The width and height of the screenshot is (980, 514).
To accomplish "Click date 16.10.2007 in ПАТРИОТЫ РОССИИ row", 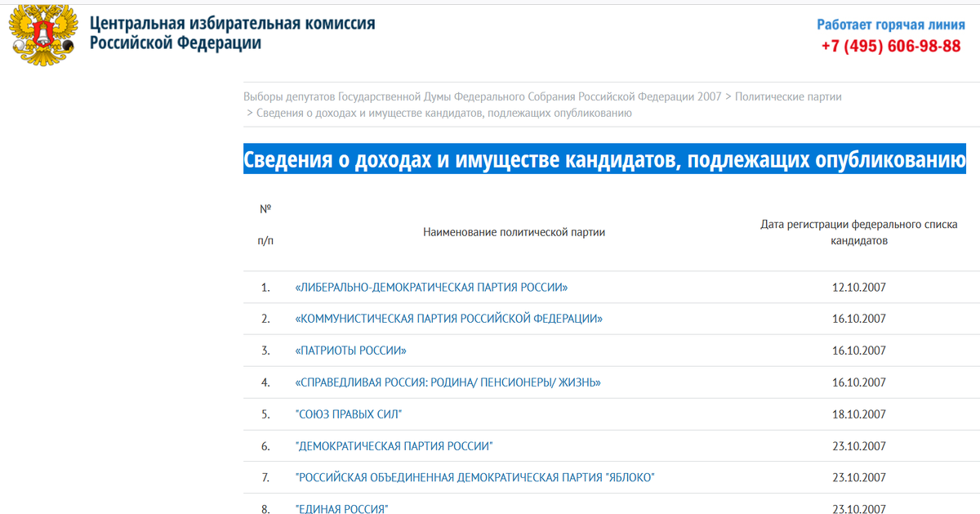I will click(x=859, y=351).
